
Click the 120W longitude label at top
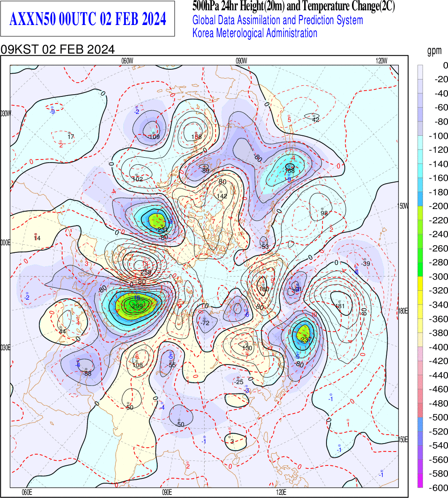point(381,61)
